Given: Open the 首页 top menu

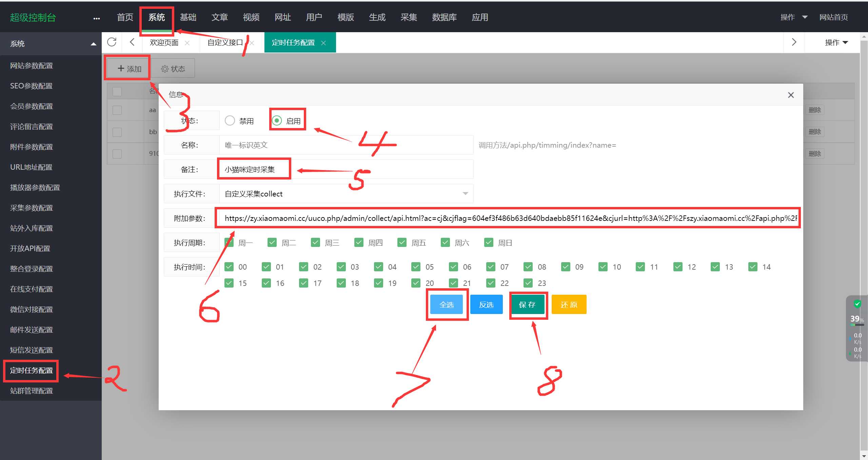Looking at the screenshot, I should (x=125, y=17).
